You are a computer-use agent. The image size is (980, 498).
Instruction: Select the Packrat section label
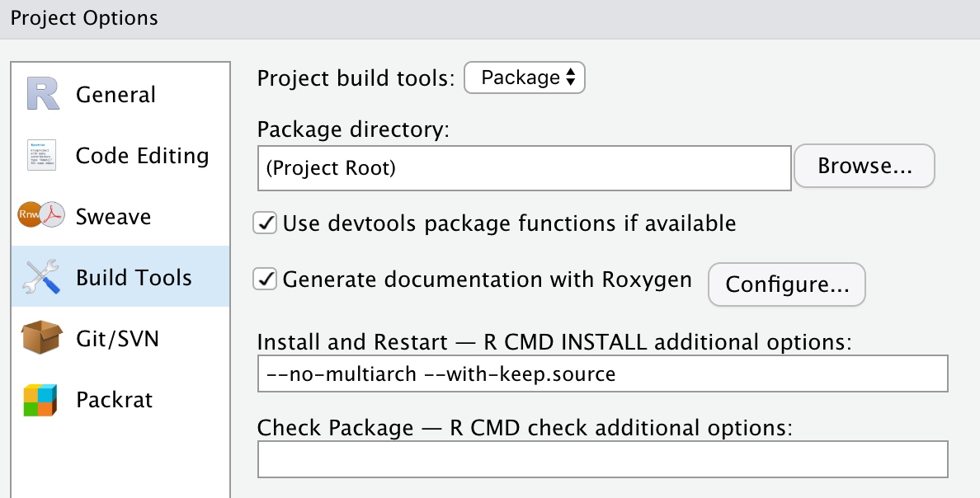(x=114, y=400)
